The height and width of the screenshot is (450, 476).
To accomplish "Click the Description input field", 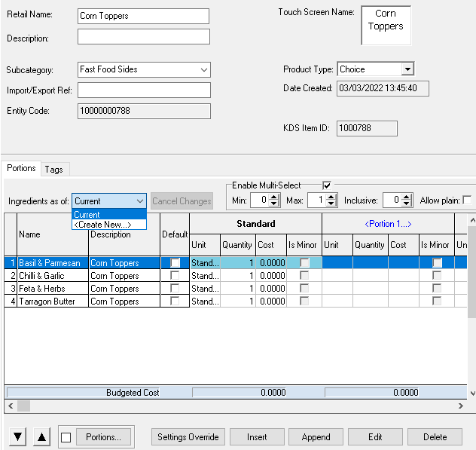I will tap(143, 38).
